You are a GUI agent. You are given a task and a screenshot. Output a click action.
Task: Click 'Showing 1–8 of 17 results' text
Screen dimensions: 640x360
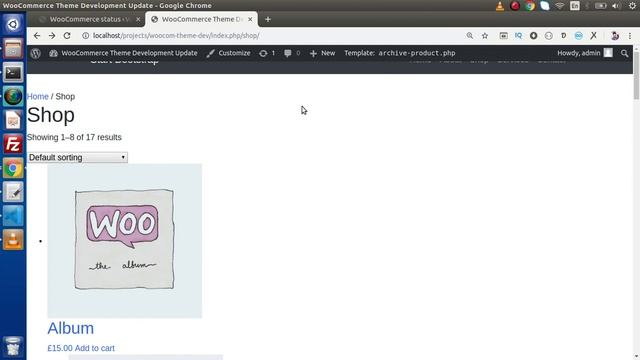[x=74, y=138]
